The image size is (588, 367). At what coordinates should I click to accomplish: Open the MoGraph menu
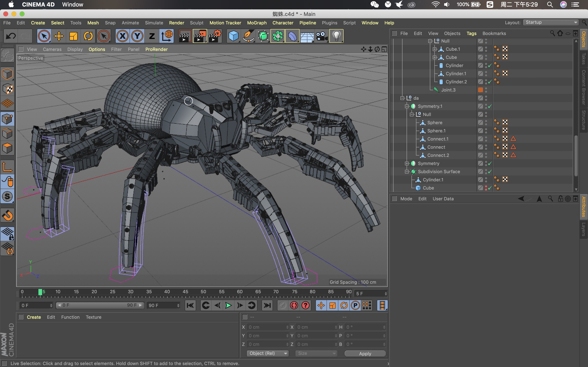pyautogui.click(x=256, y=23)
